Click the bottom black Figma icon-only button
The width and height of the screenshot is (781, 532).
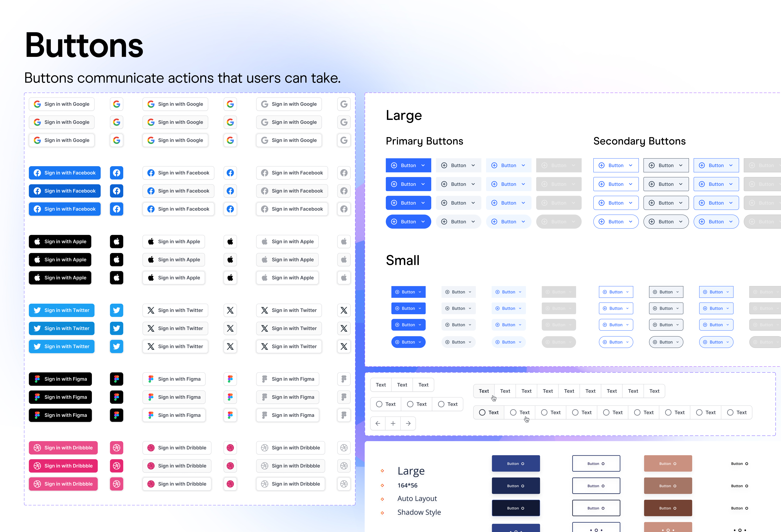pyautogui.click(x=117, y=415)
